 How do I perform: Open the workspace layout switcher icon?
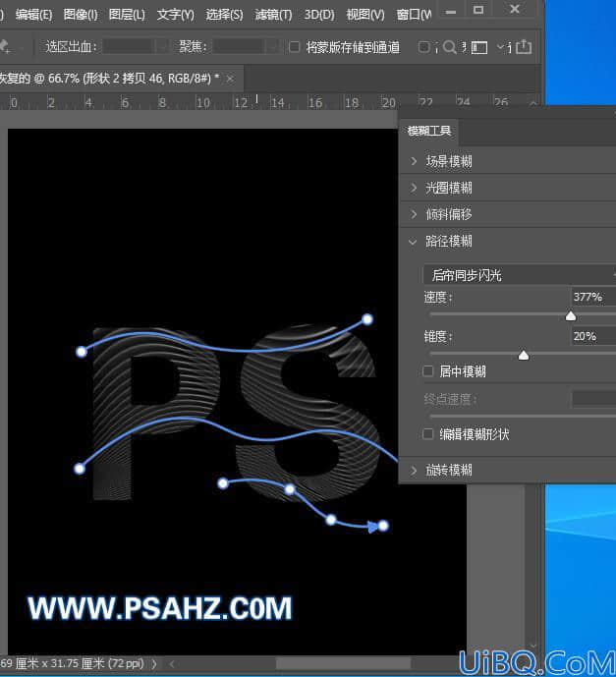(479, 47)
